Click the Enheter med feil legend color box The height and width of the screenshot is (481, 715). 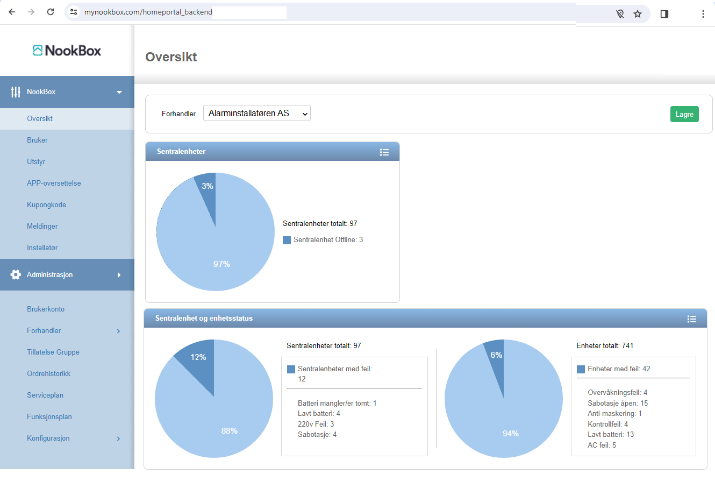tap(581, 369)
